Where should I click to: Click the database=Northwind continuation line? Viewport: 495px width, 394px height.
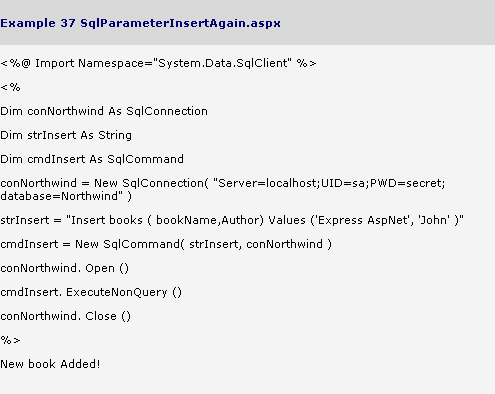(66, 196)
